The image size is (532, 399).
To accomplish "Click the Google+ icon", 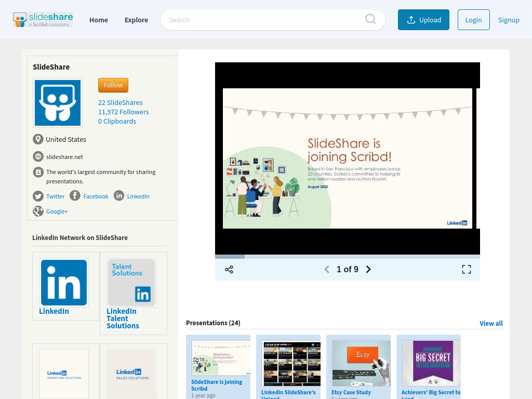I will (38, 211).
